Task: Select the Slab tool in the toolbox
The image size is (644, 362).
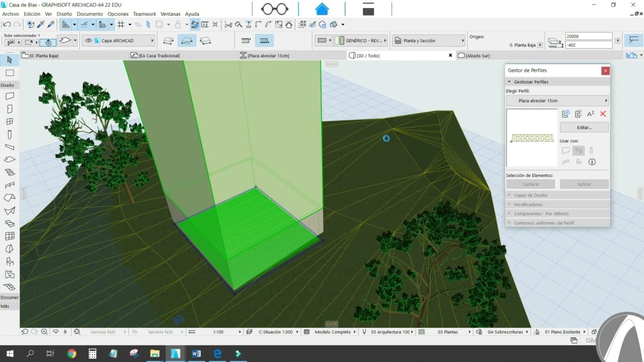Action: tap(10, 159)
